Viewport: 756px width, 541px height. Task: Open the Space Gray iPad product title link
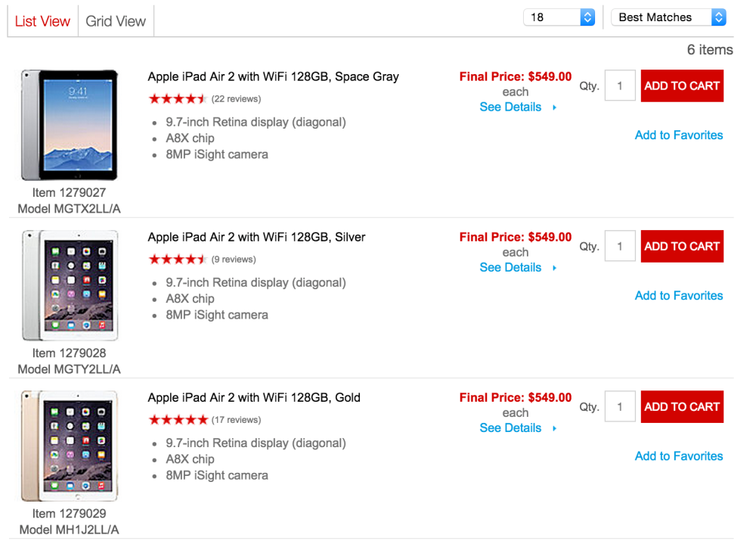(x=273, y=76)
